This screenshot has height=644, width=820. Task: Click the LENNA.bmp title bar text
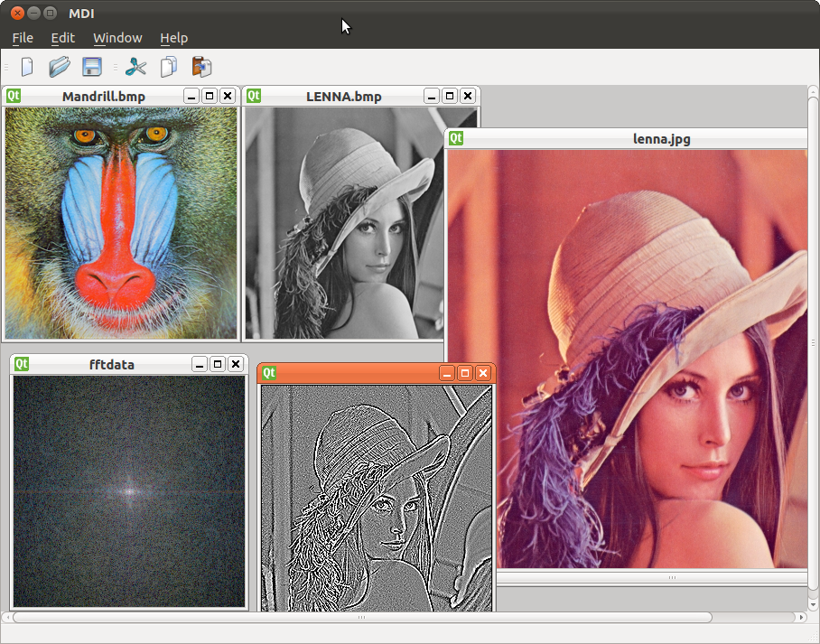[x=343, y=97]
